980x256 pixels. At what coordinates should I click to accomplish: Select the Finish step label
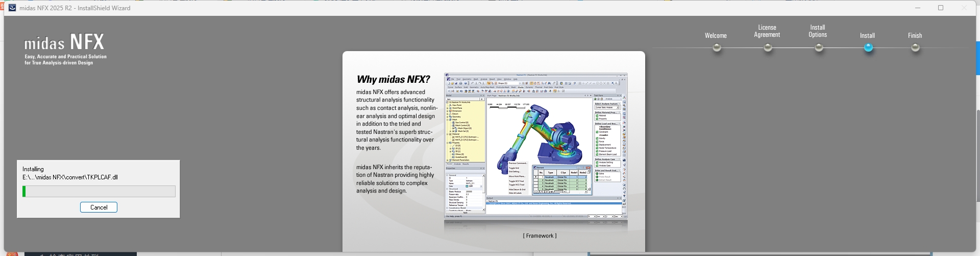915,35
